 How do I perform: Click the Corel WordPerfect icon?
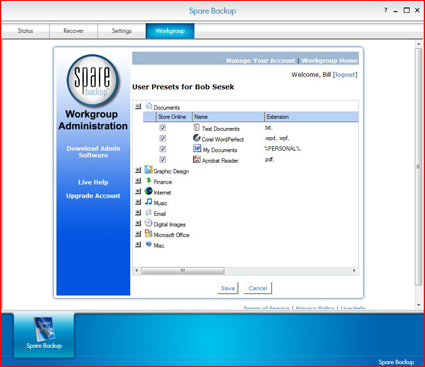[197, 138]
